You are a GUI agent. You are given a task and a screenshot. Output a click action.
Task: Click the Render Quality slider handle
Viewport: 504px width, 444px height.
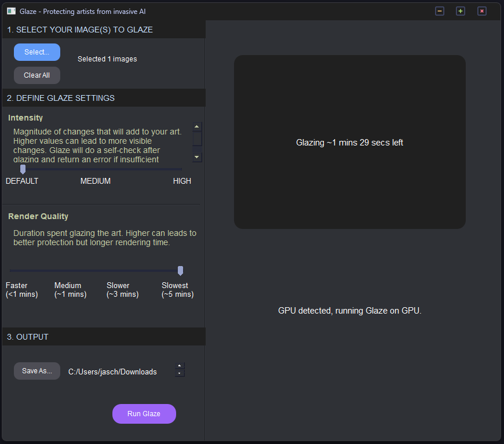(x=180, y=271)
